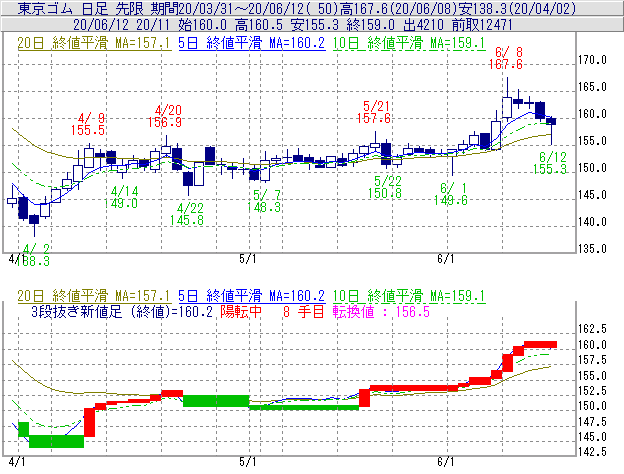Click the lower chart 4/1 date label
This screenshot has width=624, height=474.
17,462
